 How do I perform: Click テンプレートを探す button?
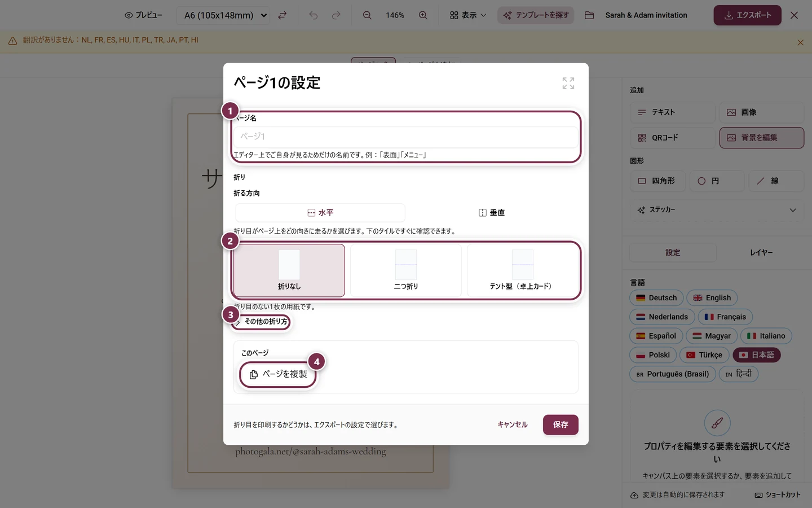pyautogui.click(x=536, y=15)
